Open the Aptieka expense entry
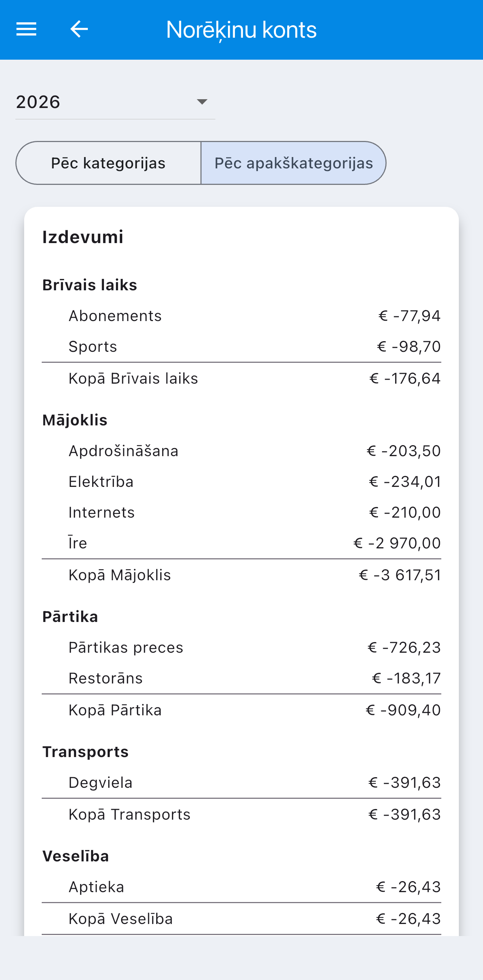The image size is (483, 980). [x=241, y=887]
